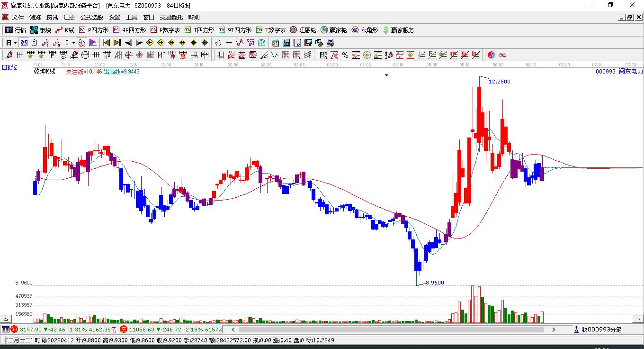Open the T数字表 table
Image resolution: width=644 pixels, height=349 pixels.
[271, 30]
